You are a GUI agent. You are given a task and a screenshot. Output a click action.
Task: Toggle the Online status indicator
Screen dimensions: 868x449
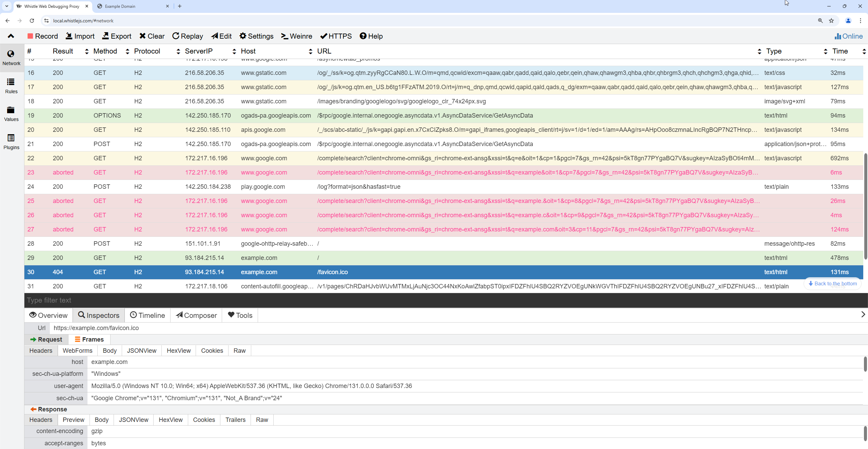pyautogui.click(x=848, y=36)
